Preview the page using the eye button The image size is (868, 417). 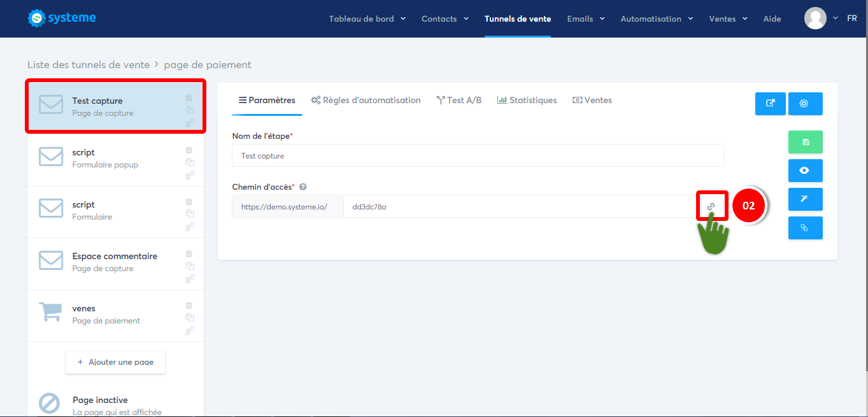[806, 171]
